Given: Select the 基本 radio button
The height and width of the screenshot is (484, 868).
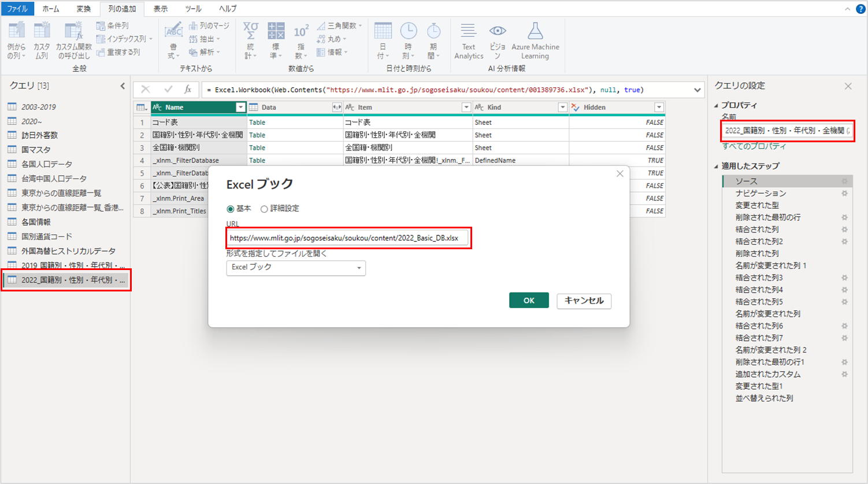Looking at the screenshot, I should click(x=231, y=209).
